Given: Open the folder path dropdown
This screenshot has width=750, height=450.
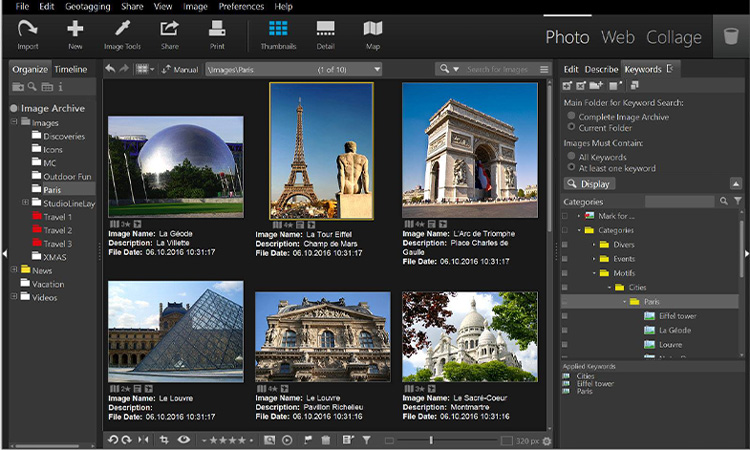Looking at the screenshot, I should pos(377,69).
